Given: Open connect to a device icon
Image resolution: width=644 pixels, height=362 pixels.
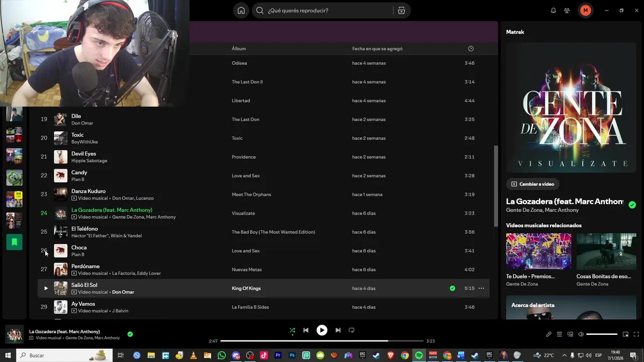Looking at the screenshot, I should pyautogui.click(x=570, y=334).
